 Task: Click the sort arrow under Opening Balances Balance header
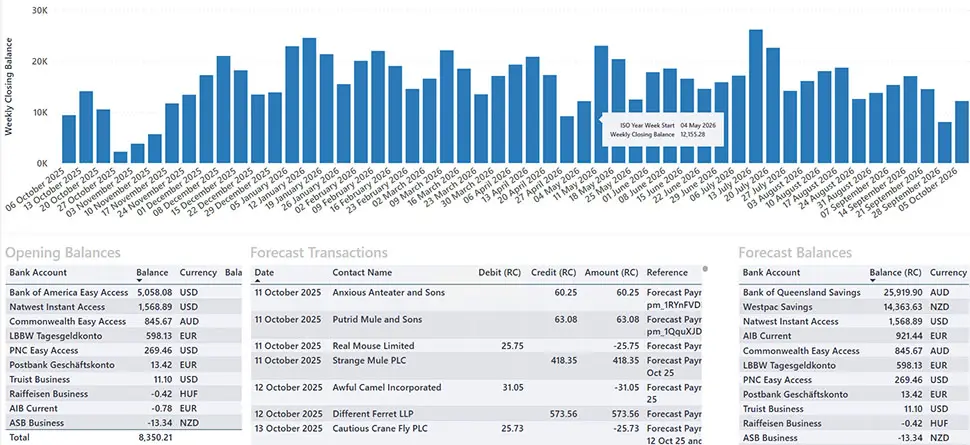140,283
